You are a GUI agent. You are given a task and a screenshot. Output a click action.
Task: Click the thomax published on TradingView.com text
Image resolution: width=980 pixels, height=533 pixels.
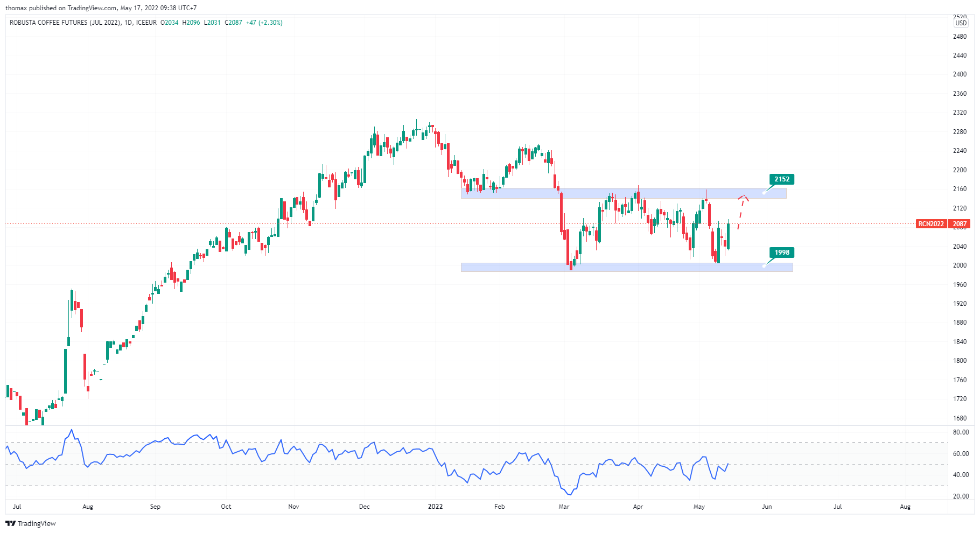101,8
